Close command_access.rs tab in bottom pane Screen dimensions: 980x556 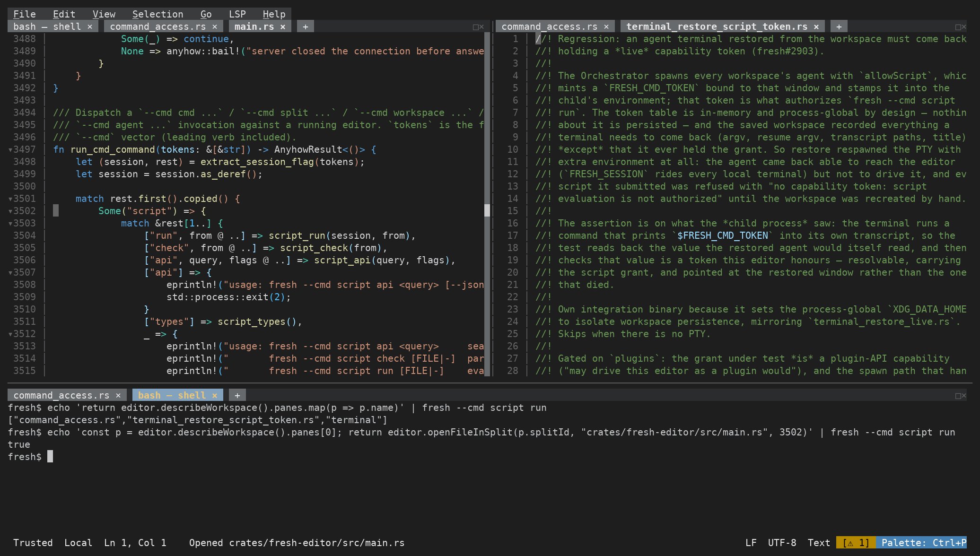[x=118, y=395]
